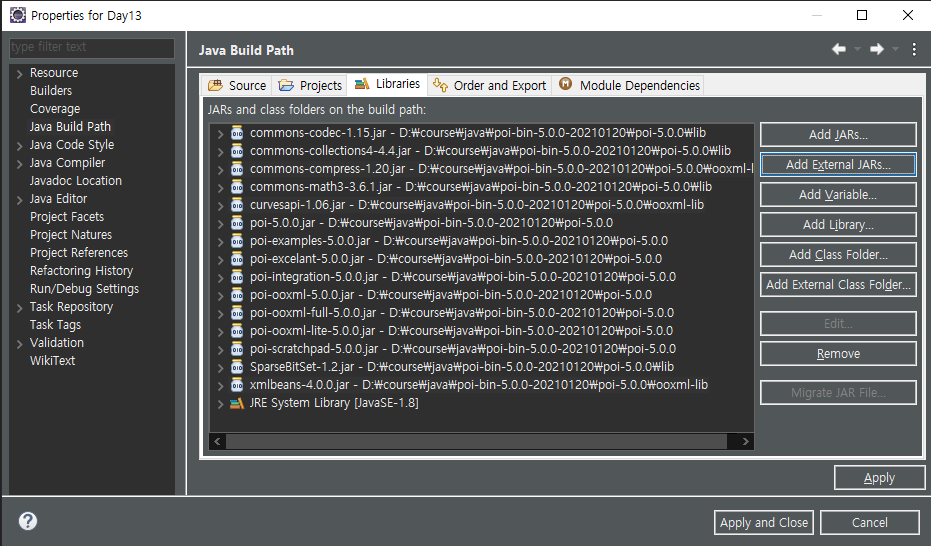Open the three-dot view menu icon

click(914, 49)
